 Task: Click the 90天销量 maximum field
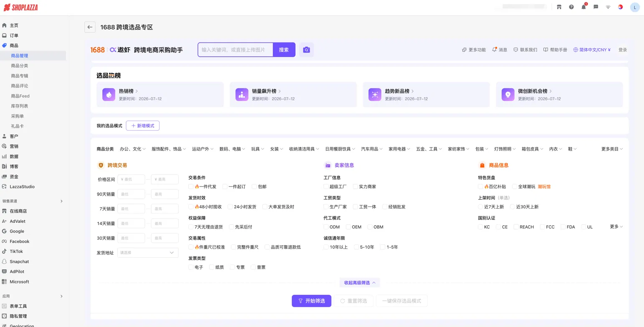coord(165,194)
